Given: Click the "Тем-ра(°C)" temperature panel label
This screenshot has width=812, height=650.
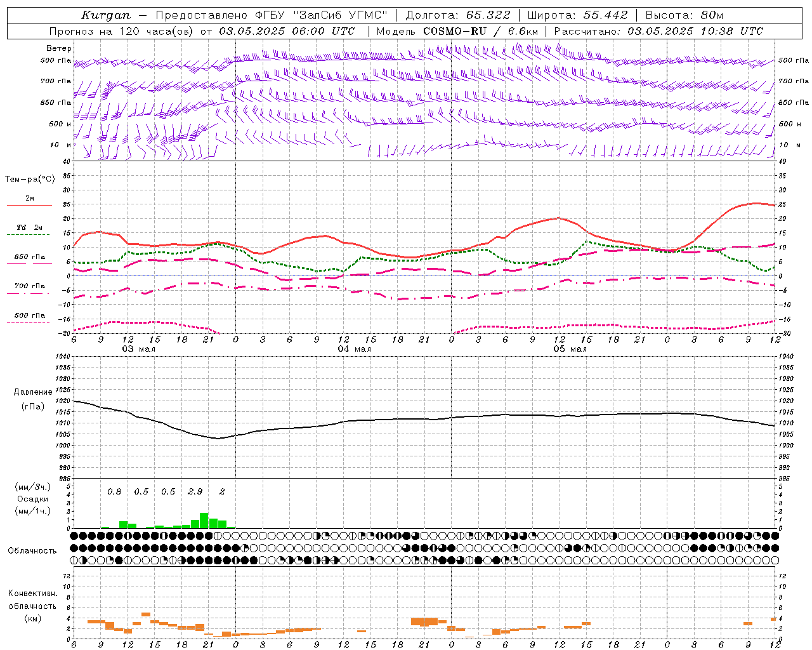Looking at the screenshot, I should (30, 180).
